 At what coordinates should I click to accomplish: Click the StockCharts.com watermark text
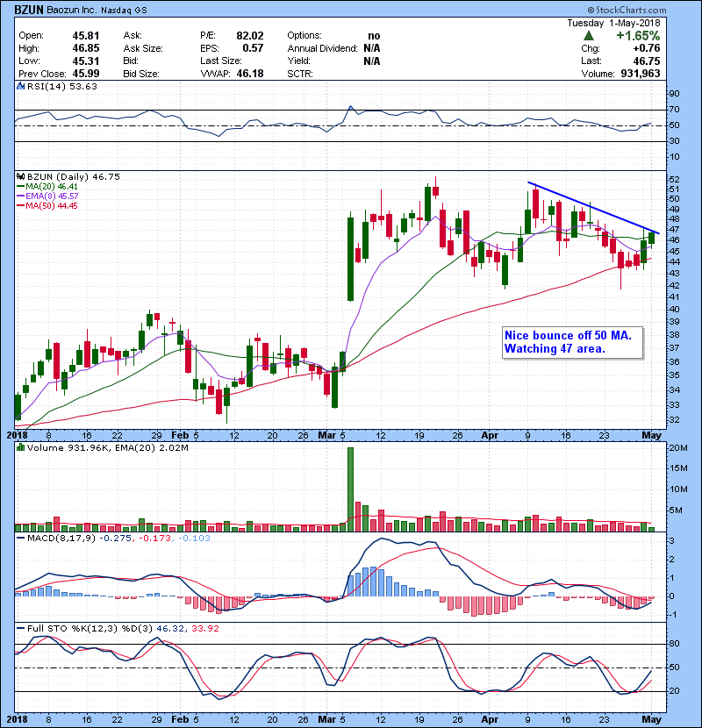(627, 10)
